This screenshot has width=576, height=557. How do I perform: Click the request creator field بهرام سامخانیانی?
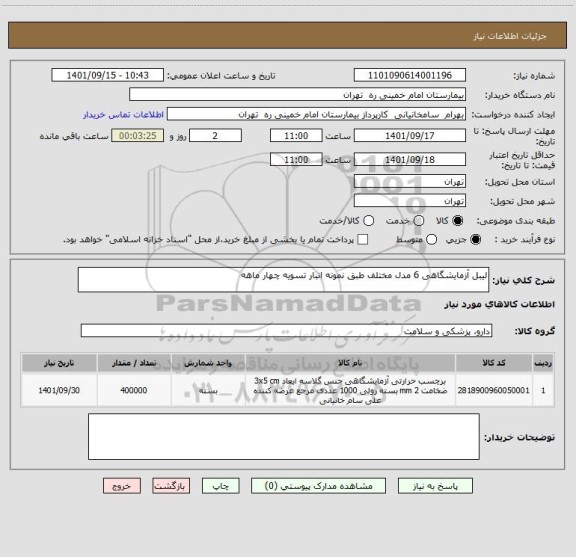point(316,114)
